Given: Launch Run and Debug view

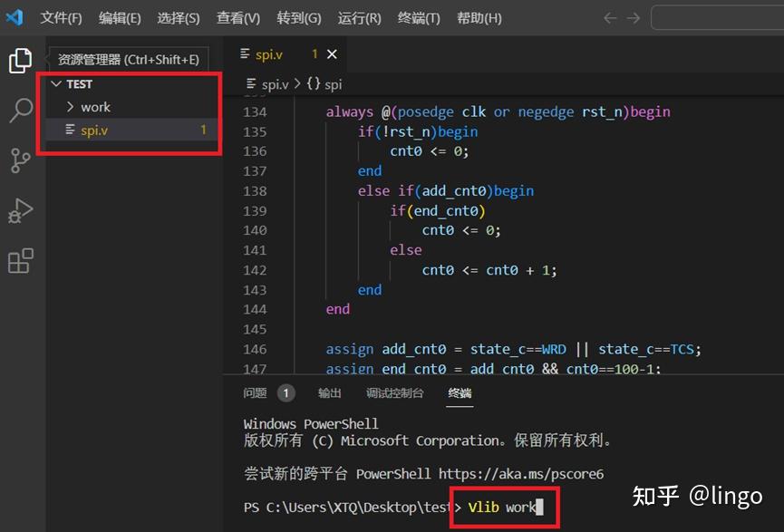Looking at the screenshot, I should (x=20, y=210).
